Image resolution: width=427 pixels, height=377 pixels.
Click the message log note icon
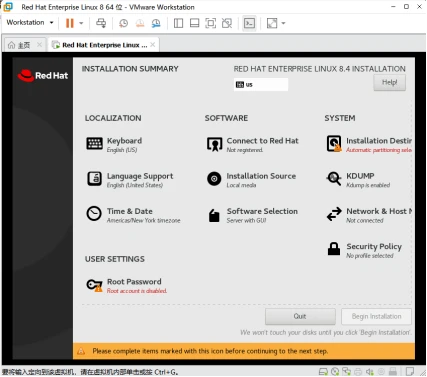tap(410, 371)
